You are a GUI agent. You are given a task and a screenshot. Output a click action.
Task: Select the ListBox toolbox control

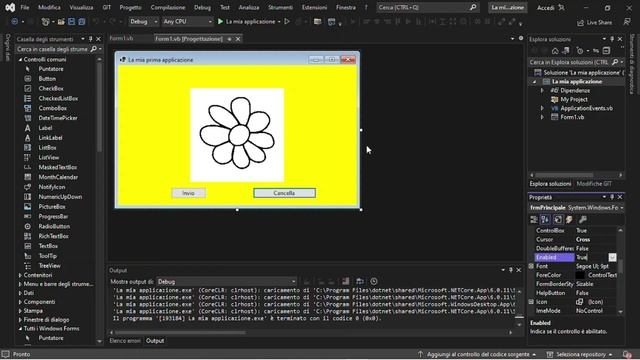pos(47,147)
